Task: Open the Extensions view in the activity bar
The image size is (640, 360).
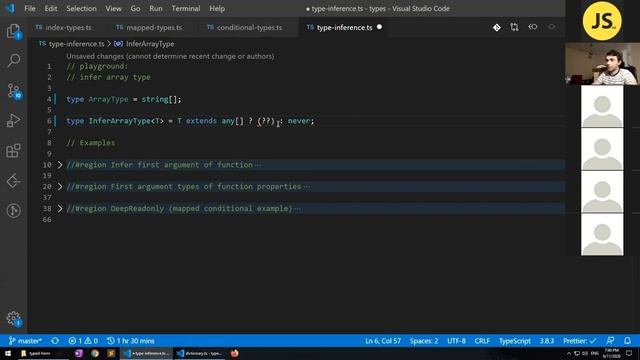Action: pyautogui.click(x=13, y=151)
